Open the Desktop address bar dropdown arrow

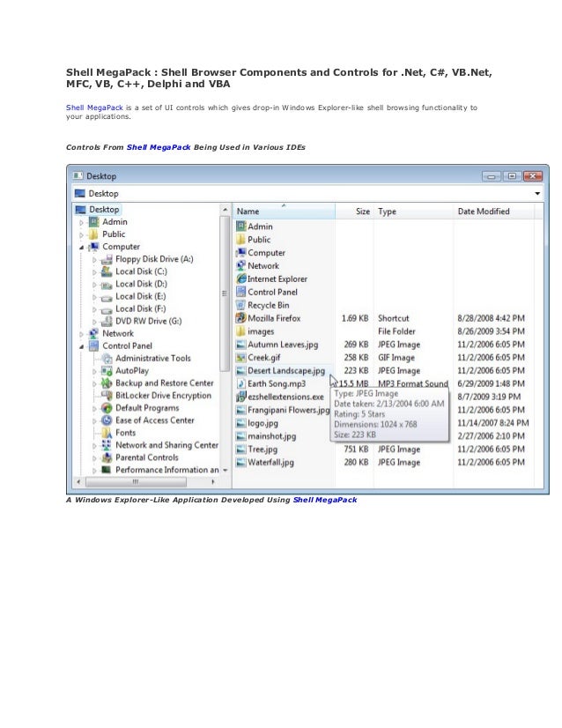click(x=537, y=193)
